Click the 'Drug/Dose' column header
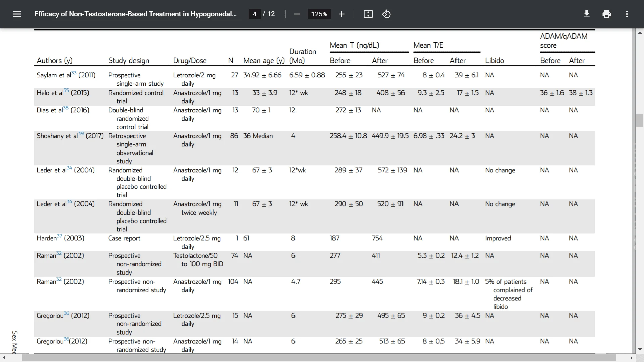Viewport: 644px width, 362px height. (190, 61)
